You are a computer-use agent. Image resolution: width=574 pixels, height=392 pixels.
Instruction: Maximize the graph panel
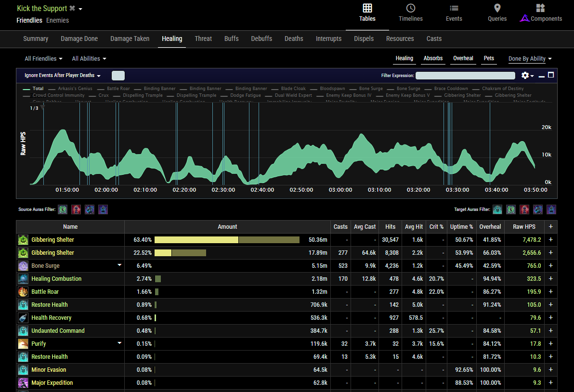click(x=550, y=75)
